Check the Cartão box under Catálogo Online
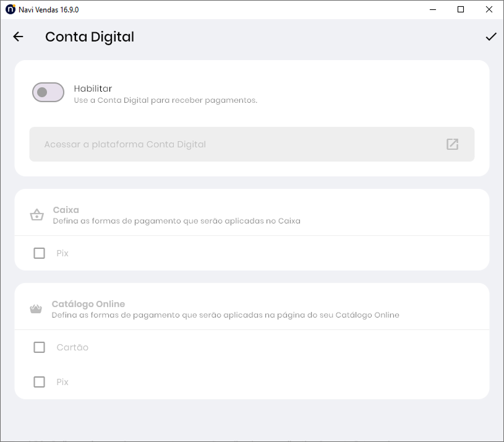Screen dimensions: 504x442 (39, 347)
